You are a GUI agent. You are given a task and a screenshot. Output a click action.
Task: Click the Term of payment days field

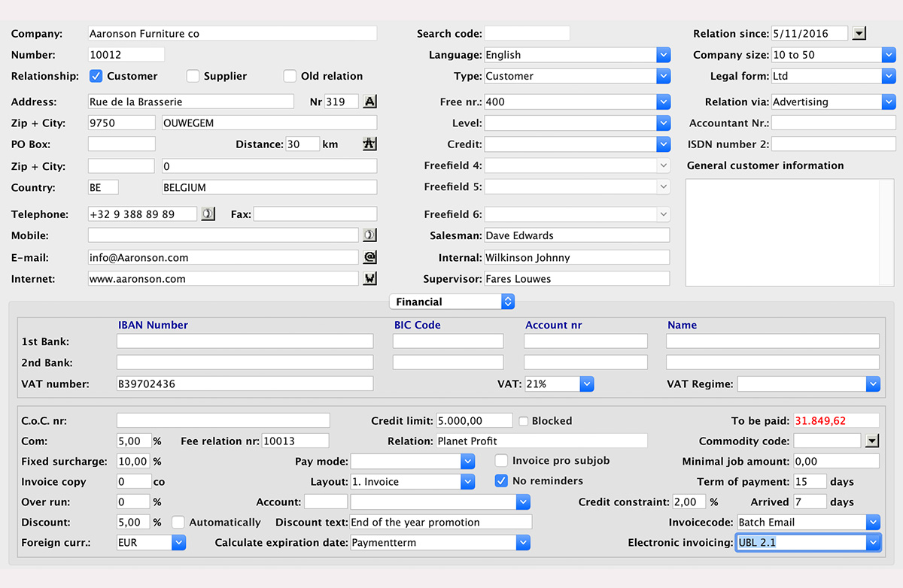pos(810,481)
